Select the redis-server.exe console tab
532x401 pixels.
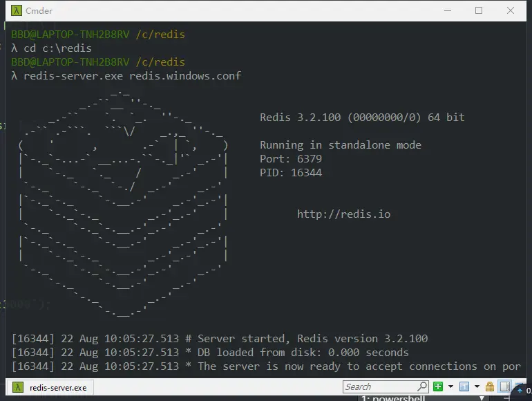(x=50, y=387)
